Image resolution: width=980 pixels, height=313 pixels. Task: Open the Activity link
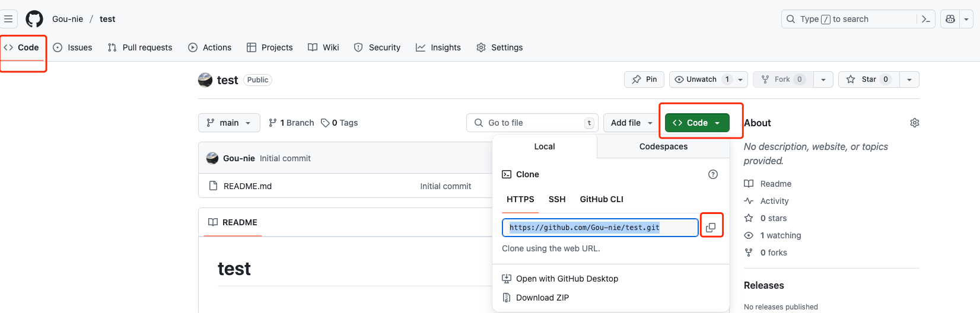(766, 201)
